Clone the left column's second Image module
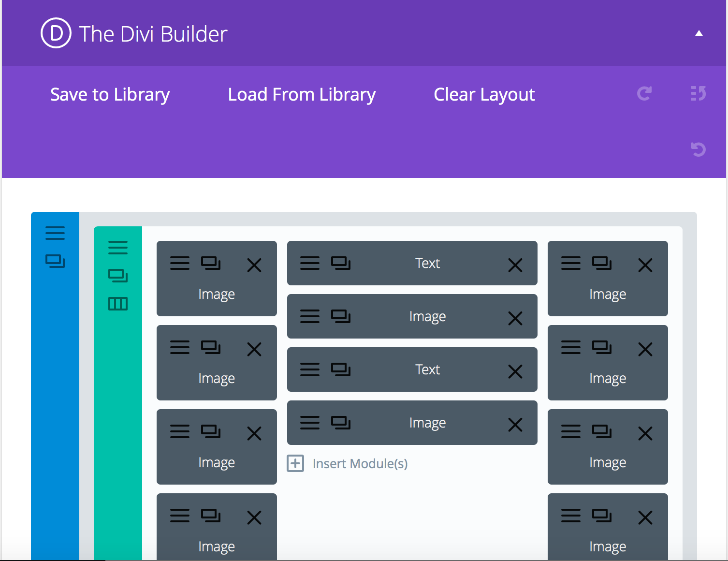This screenshot has width=728, height=561. pos(211,347)
